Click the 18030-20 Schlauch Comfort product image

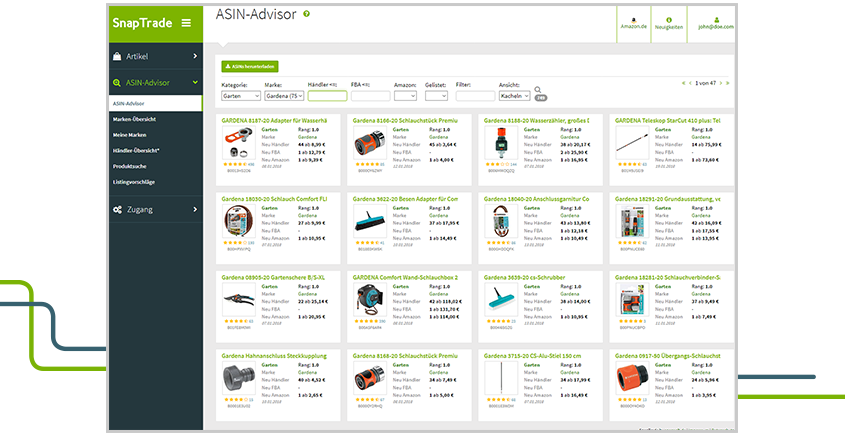click(239, 221)
